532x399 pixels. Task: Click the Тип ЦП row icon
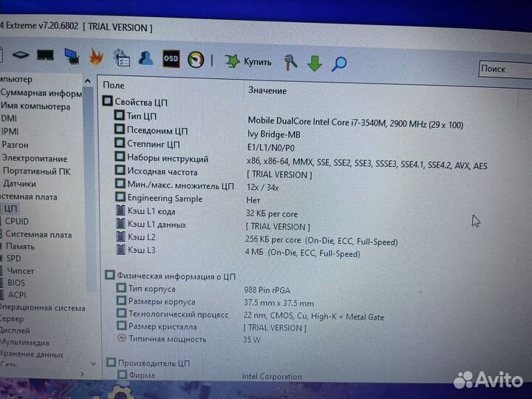pyautogui.click(x=119, y=115)
